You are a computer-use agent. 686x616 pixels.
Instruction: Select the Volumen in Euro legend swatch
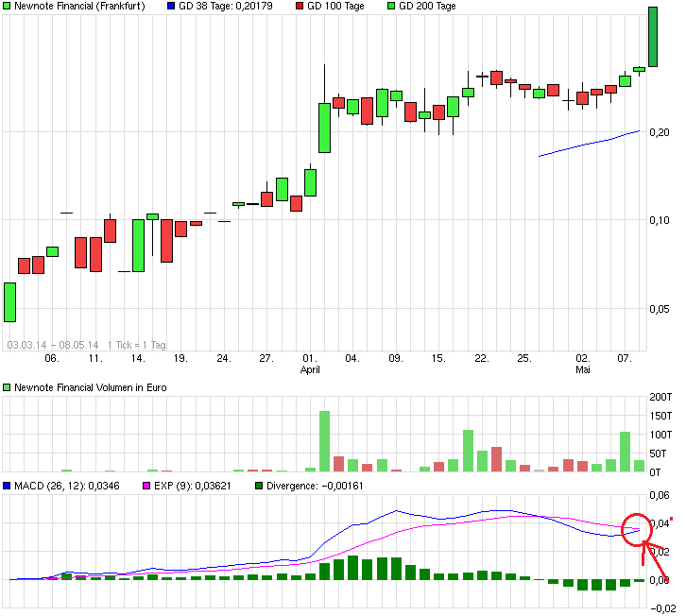tap(8, 387)
